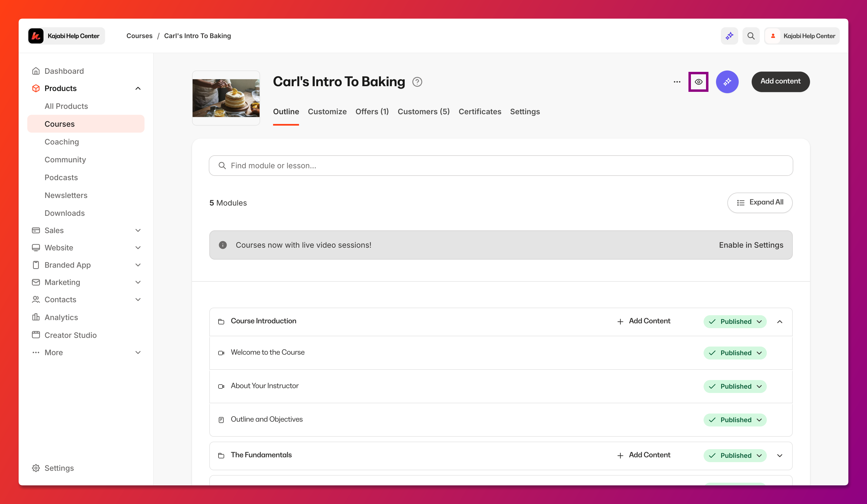
Task: Select Coaching in the sidebar
Action: click(x=62, y=142)
